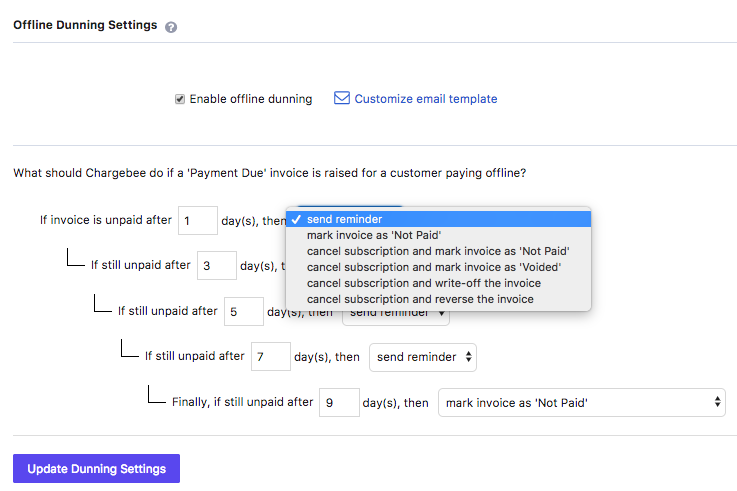Select the days field containing 7
737x491 pixels.
(x=271, y=357)
